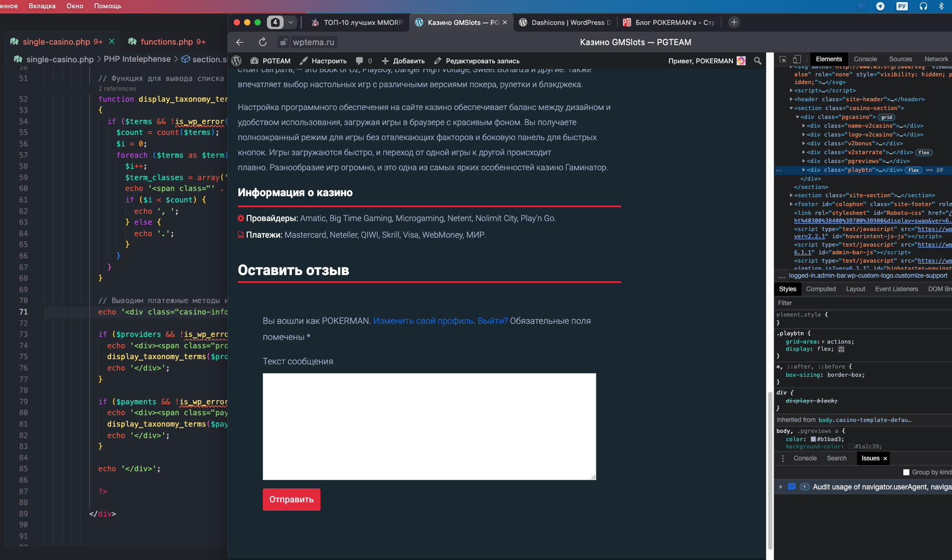The image size is (952, 560).
Task: Open a new browser tab with plus icon
Action: [x=734, y=22]
